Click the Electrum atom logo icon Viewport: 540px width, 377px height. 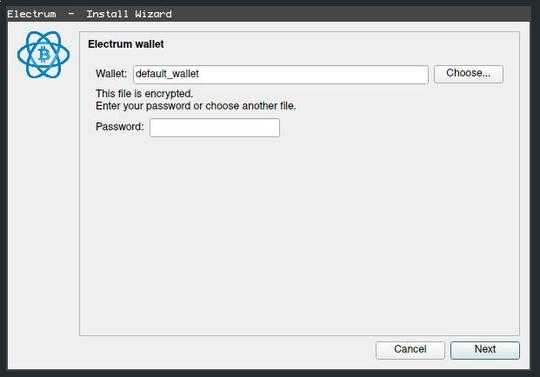pos(43,54)
